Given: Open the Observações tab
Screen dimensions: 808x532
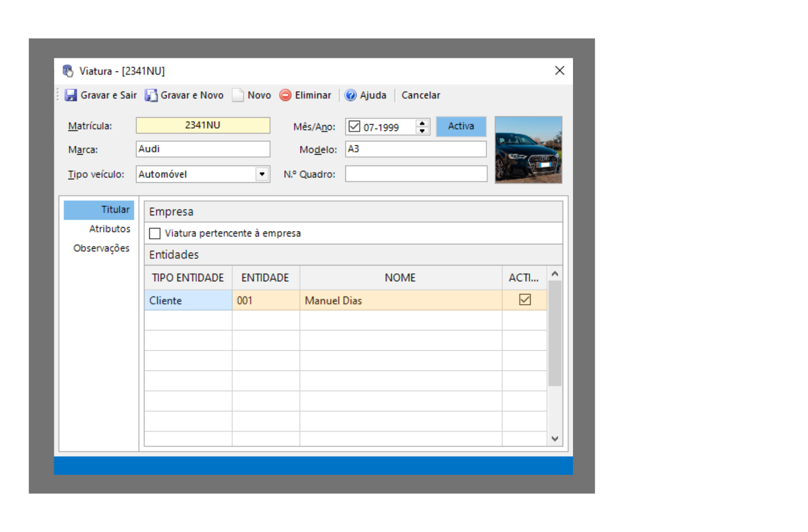Looking at the screenshot, I should point(101,248).
